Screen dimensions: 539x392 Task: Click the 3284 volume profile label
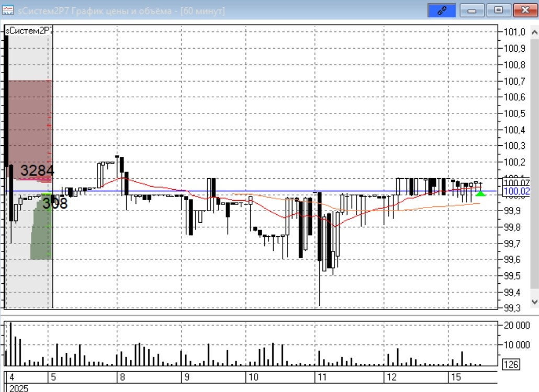37,170
